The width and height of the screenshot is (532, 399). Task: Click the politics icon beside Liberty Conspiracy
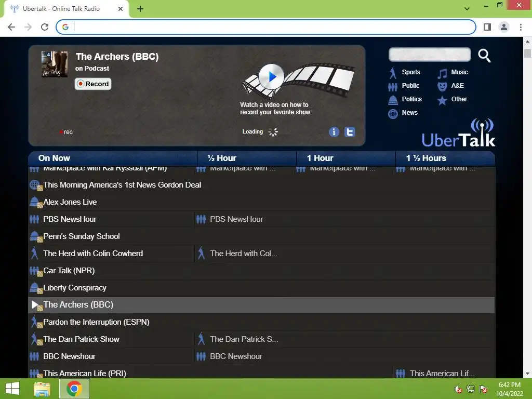tap(35, 288)
